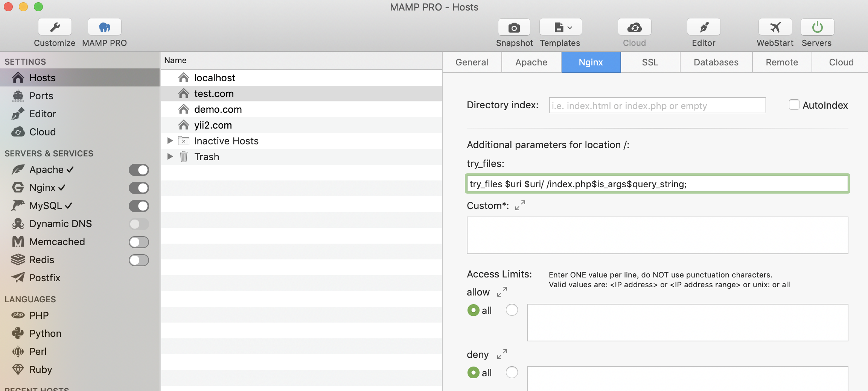Expand the Trash group

click(170, 156)
